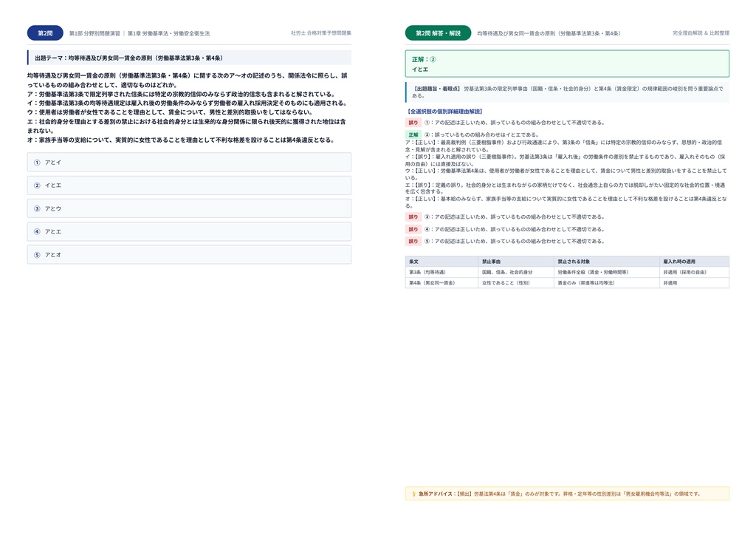
Task: Open the 第1章 労働基準法・労働安全衛生法 breadcrumb
Action: tap(169, 33)
